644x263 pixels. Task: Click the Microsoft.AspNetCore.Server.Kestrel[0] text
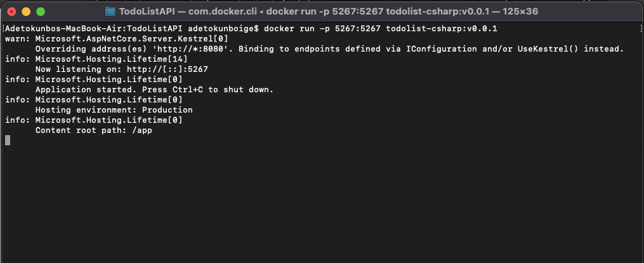pyautogui.click(x=131, y=39)
